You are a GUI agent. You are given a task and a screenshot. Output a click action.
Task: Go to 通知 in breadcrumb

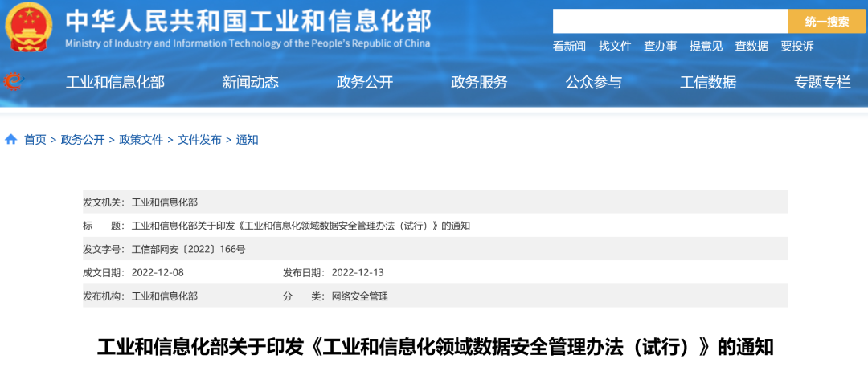coord(248,140)
